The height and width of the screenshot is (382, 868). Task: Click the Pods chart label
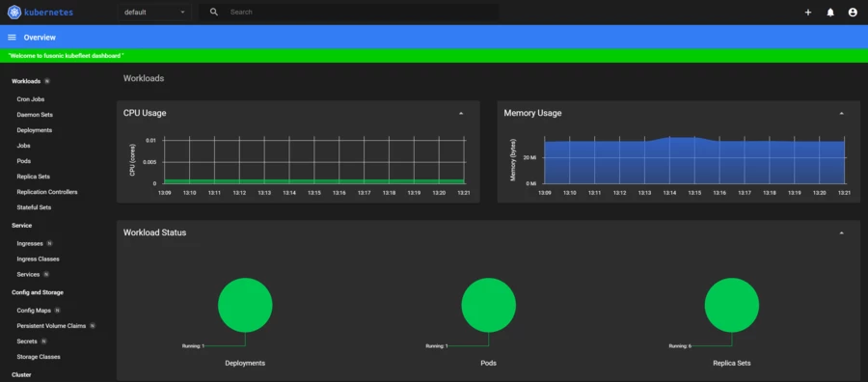tap(489, 363)
